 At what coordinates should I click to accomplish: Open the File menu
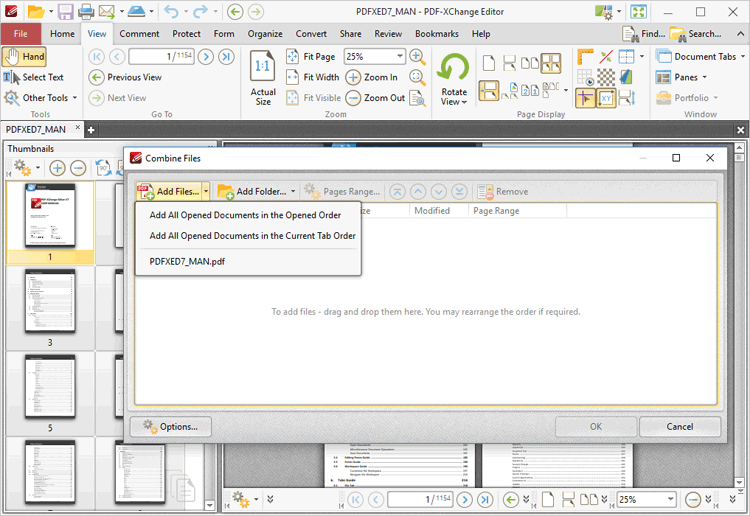21,34
